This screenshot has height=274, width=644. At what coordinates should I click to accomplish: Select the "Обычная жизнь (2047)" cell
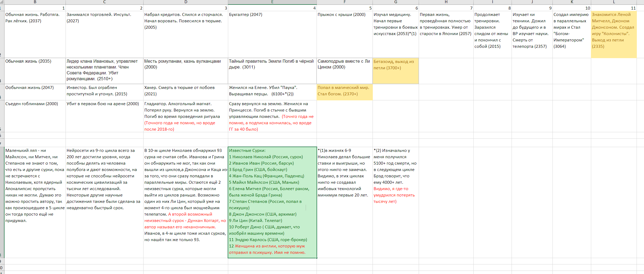35,92
